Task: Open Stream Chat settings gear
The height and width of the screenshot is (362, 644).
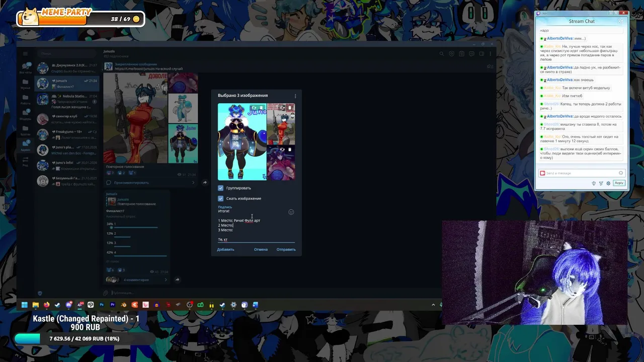Action: coord(608,183)
